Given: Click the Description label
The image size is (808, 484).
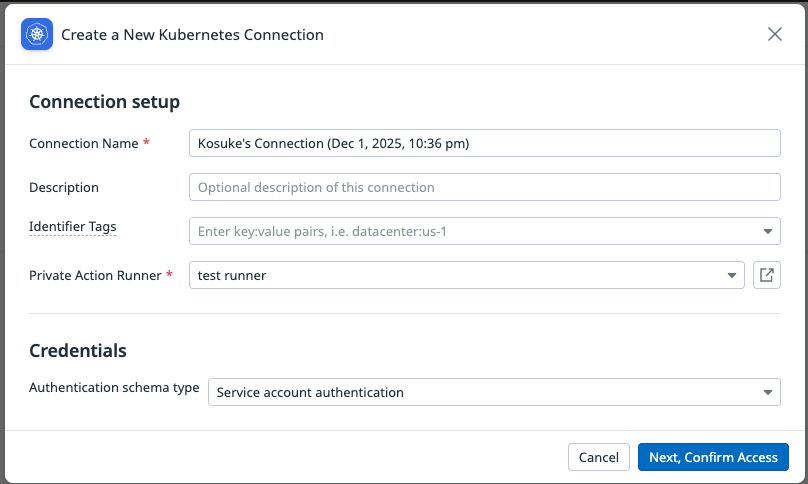Looking at the screenshot, I should point(64,187).
